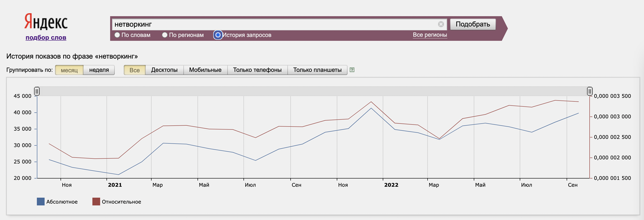The image size is (644, 220).
Task: Click the right range slider handle
Action: (x=590, y=91)
